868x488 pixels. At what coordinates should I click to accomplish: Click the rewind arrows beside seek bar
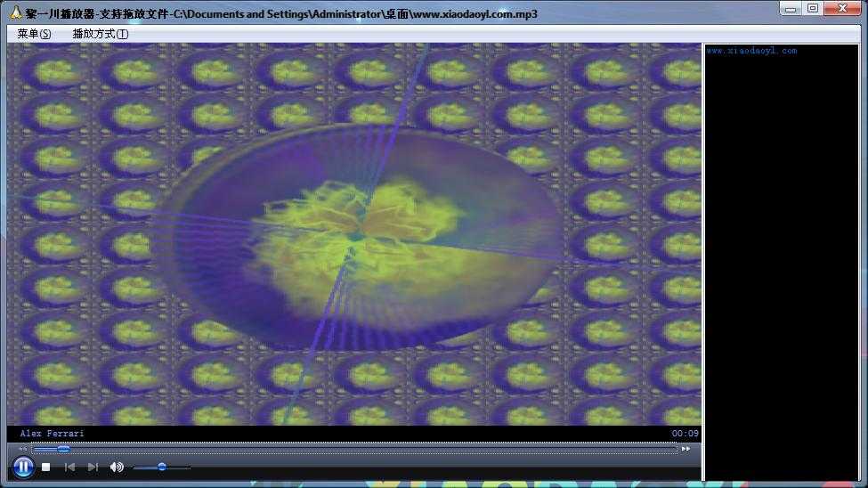22,449
